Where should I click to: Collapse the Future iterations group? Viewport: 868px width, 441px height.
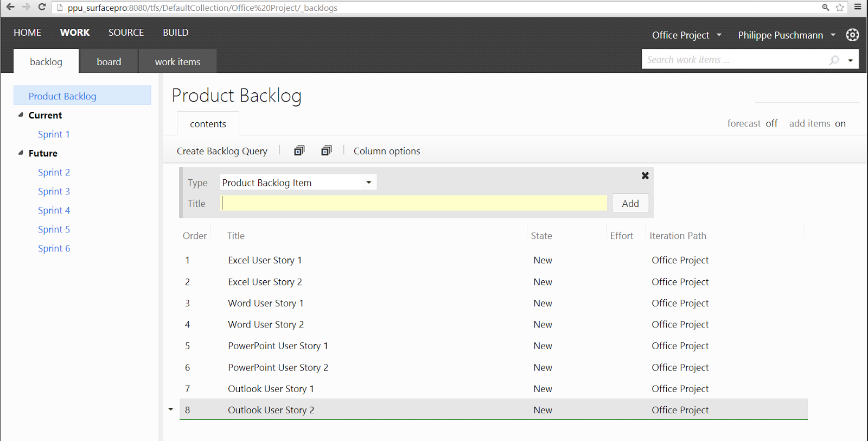click(x=21, y=153)
